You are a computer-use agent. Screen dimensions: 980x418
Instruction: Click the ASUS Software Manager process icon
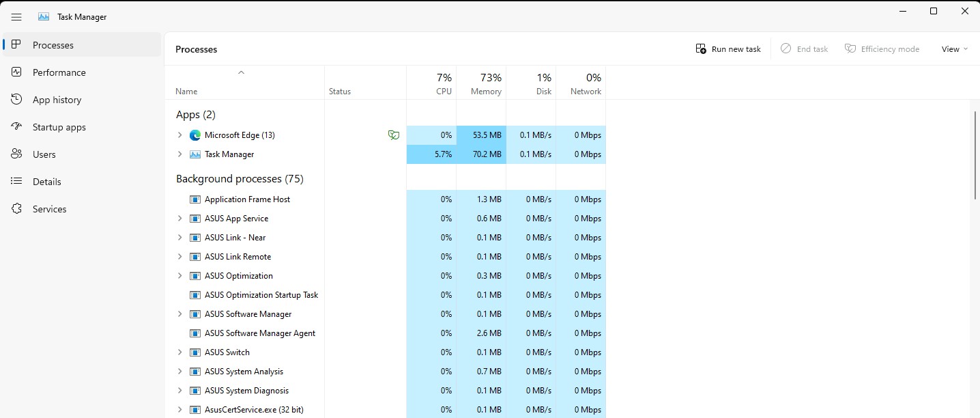[x=194, y=314]
